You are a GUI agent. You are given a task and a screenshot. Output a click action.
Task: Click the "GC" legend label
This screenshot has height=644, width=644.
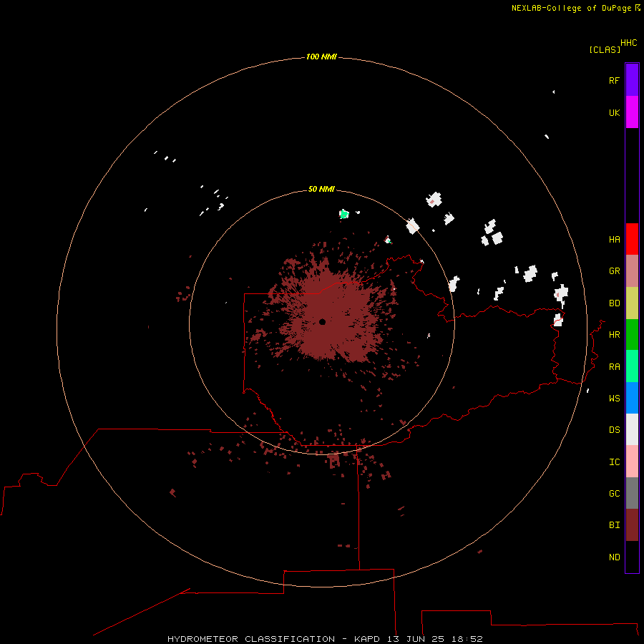pyautogui.click(x=614, y=493)
